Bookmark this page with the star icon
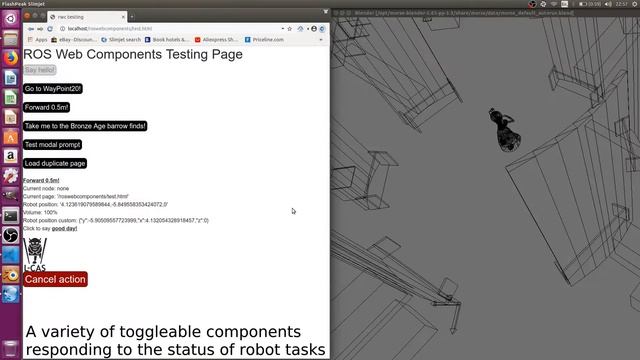The image size is (640, 360). coord(290,29)
